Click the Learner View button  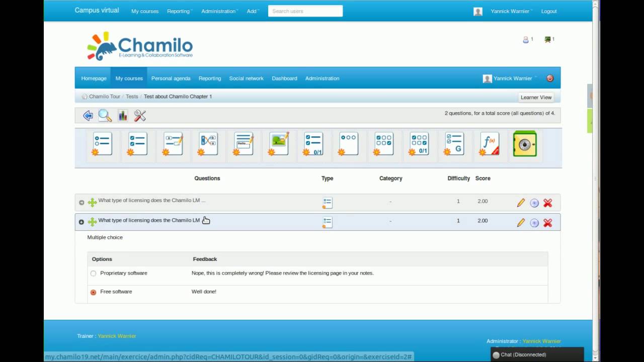536,97
